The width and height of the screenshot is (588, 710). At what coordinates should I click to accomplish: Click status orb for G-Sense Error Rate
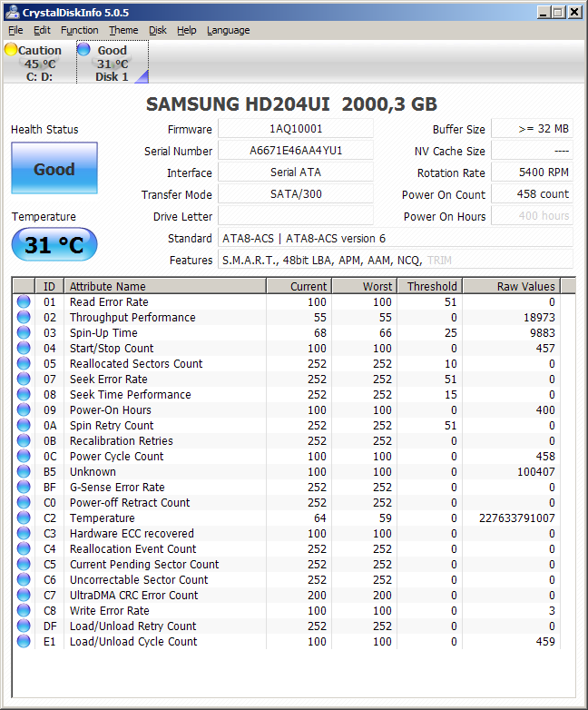tap(24, 487)
